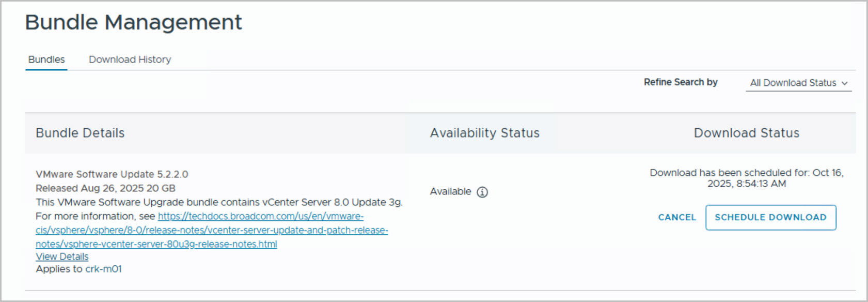Click the Download Status column header
Image resolution: width=868 pixels, height=302 pixels.
coord(746,133)
